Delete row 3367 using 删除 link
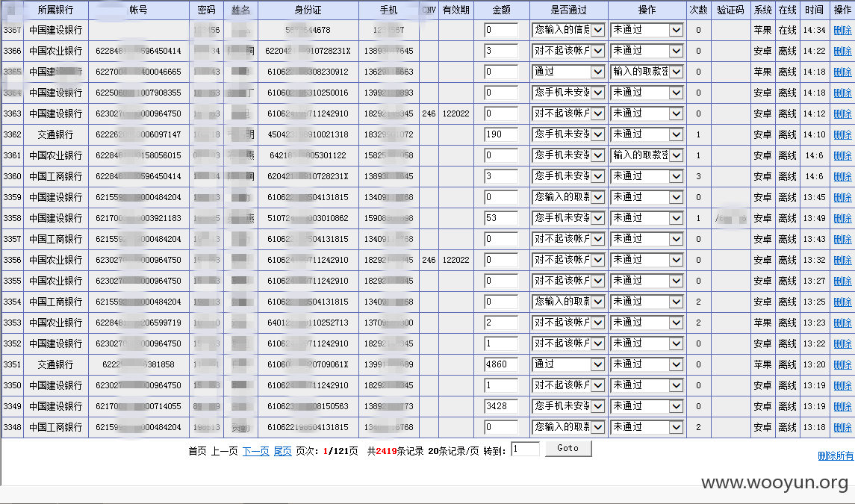This screenshot has width=855, height=504. coord(842,31)
